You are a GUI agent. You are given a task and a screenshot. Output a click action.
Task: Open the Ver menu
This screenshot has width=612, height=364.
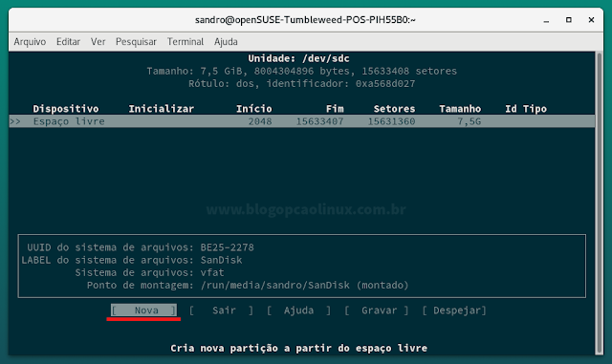click(x=98, y=42)
